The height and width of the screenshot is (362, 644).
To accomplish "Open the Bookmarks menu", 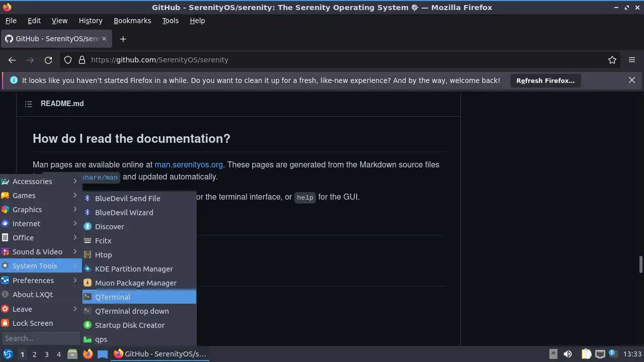I will click(132, 21).
